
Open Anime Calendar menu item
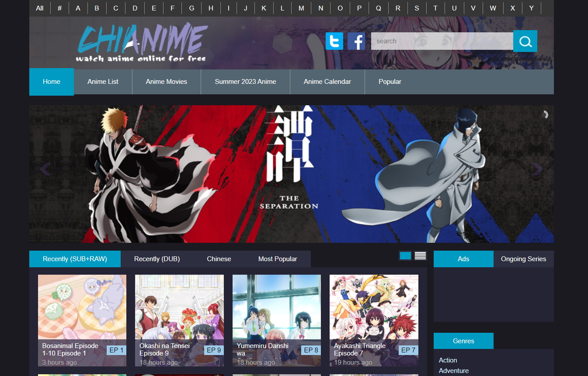tap(327, 82)
